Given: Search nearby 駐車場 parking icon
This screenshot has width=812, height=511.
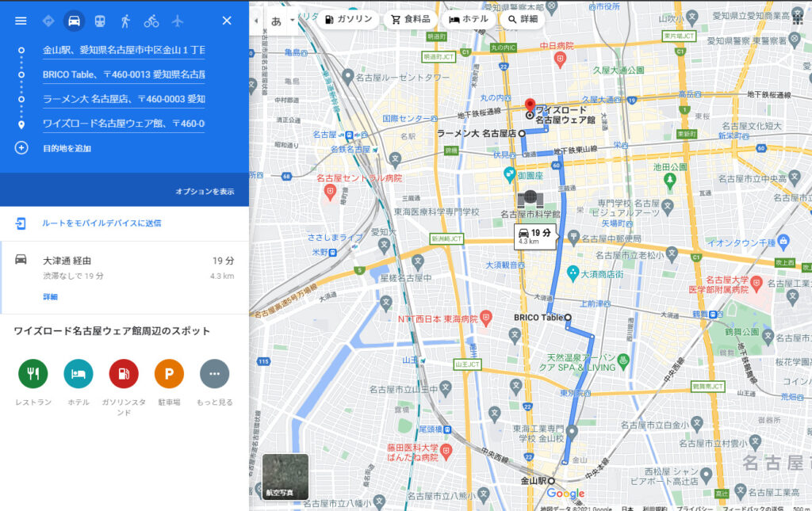Looking at the screenshot, I should click(x=170, y=373).
